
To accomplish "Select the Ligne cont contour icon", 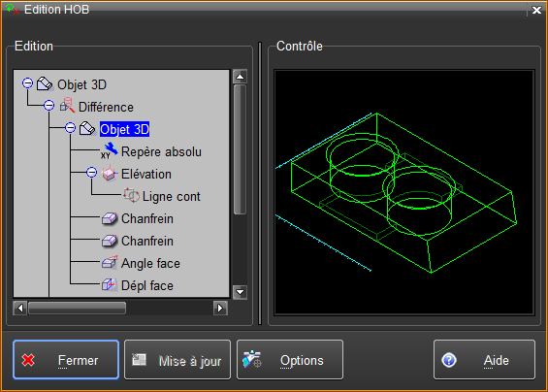I will tap(131, 195).
